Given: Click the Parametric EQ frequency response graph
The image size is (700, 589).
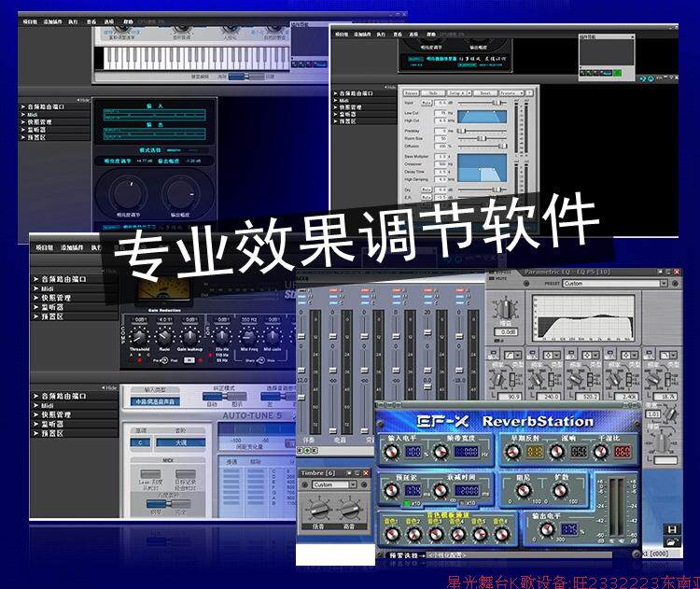Looking at the screenshot, I should coord(583,317).
